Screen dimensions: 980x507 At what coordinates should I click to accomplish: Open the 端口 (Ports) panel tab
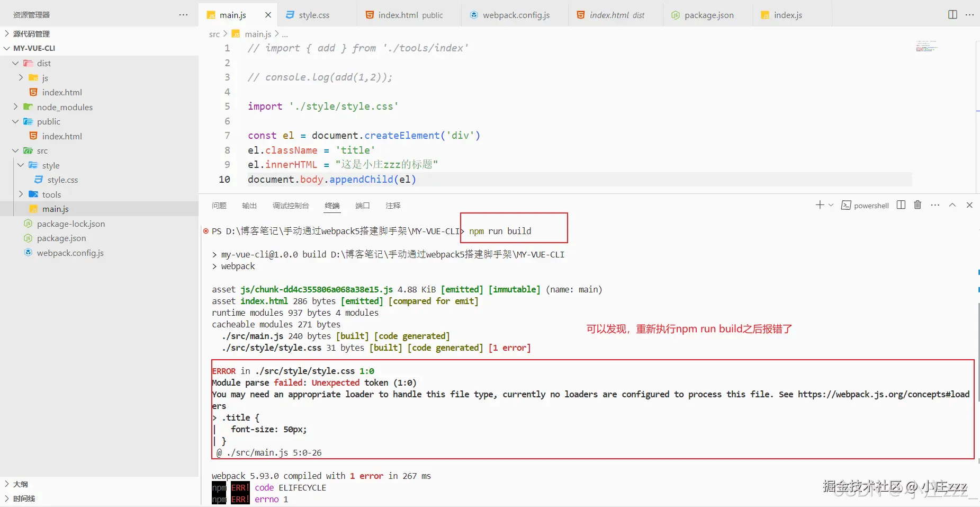363,206
